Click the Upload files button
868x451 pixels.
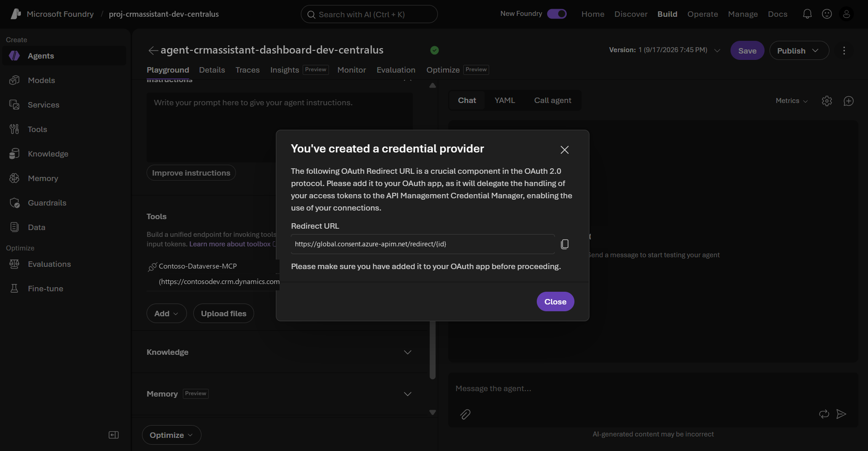pyautogui.click(x=224, y=314)
